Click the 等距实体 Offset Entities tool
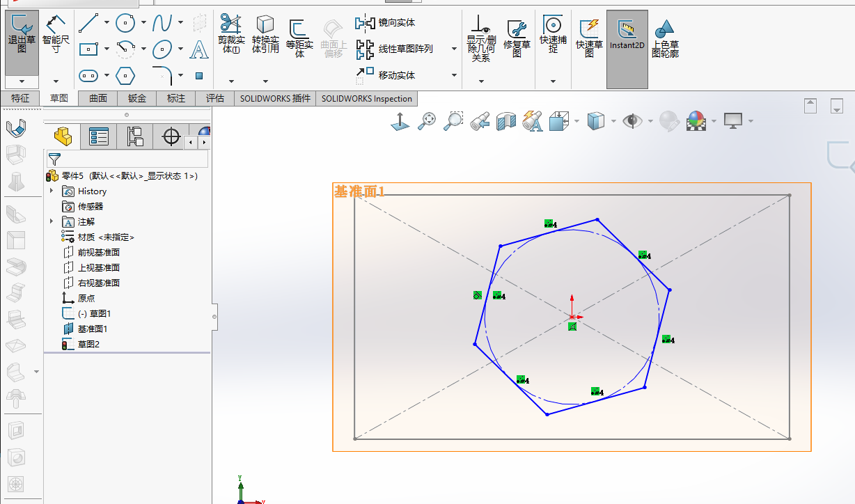The width and height of the screenshot is (855, 504). [x=300, y=38]
